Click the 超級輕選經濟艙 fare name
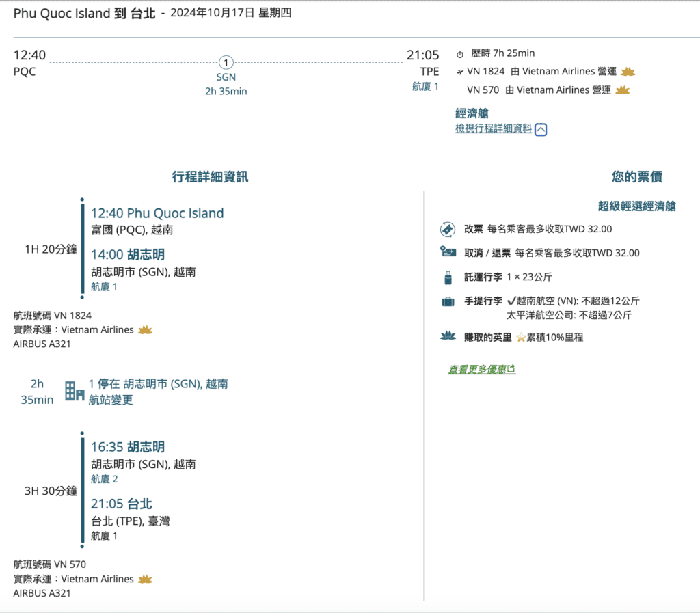Screen dimensions: 700x613 [636, 206]
